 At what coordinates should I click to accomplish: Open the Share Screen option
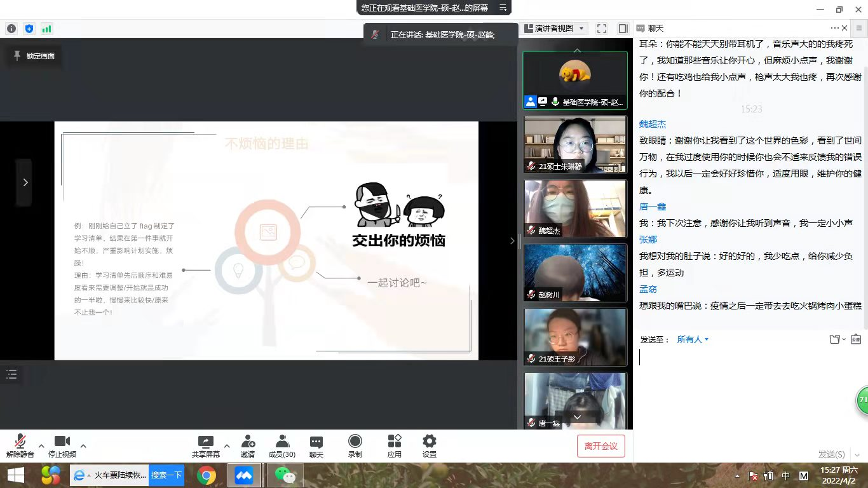click(206, 446)
